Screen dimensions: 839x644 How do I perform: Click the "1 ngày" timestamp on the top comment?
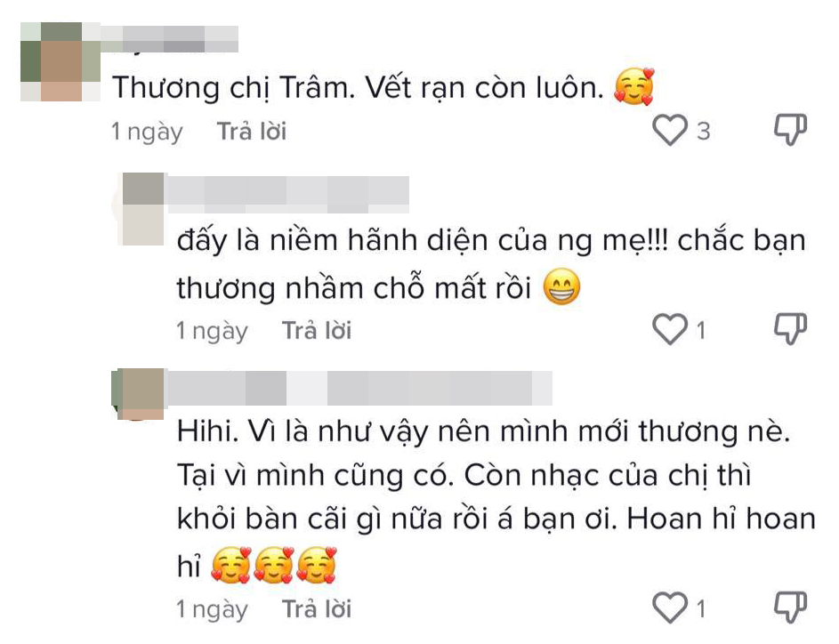(147, 132)
